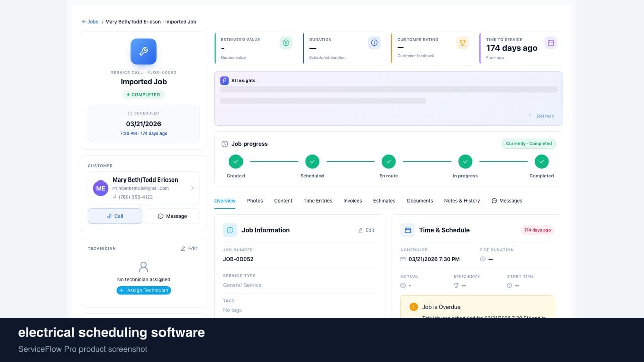This screenshot has height=362, width=644.
Task: Select the Overview tab
Action: (225, 201)
